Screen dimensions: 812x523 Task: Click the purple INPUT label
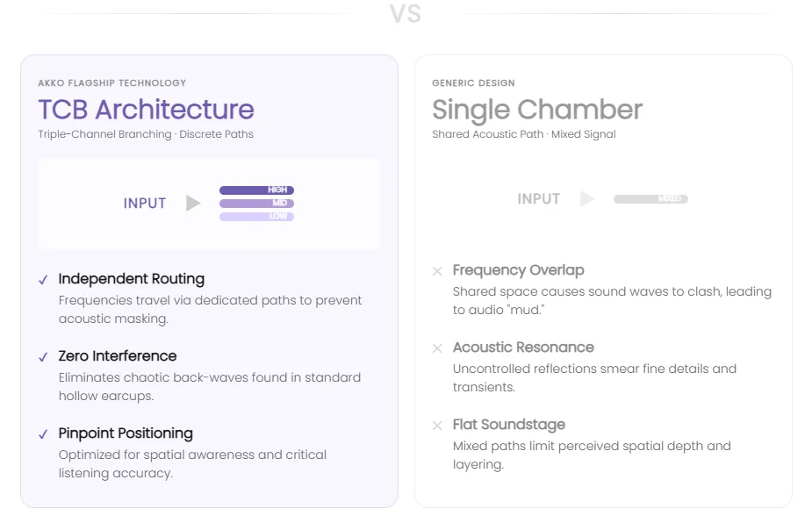click(145, 204)
